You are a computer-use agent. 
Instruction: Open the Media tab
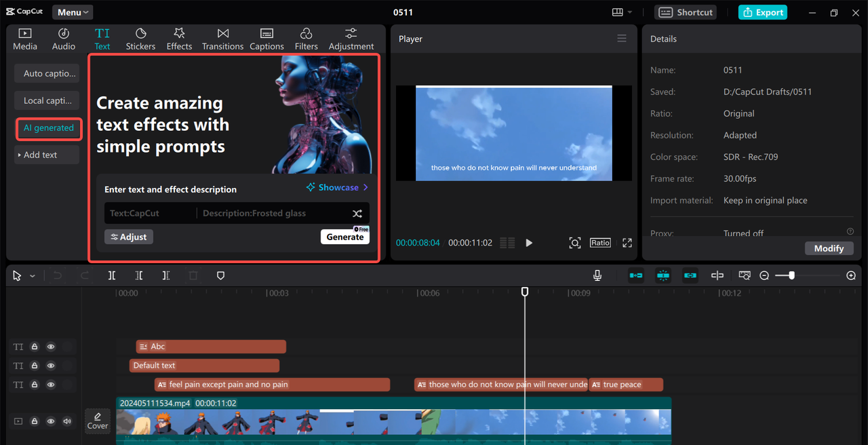(x=25, y=39)
